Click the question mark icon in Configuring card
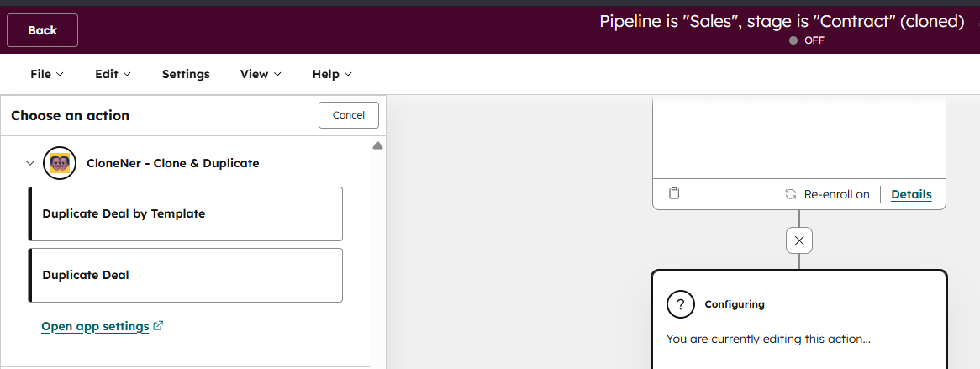The width and height of the screenshot is (980, 369). point(680,304)
